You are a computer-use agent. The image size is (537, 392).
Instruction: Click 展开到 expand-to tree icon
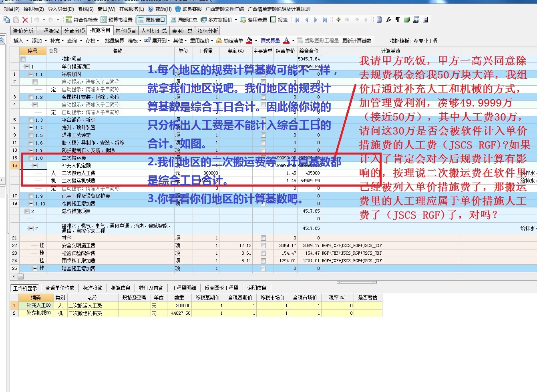click(x=147, y=41)
